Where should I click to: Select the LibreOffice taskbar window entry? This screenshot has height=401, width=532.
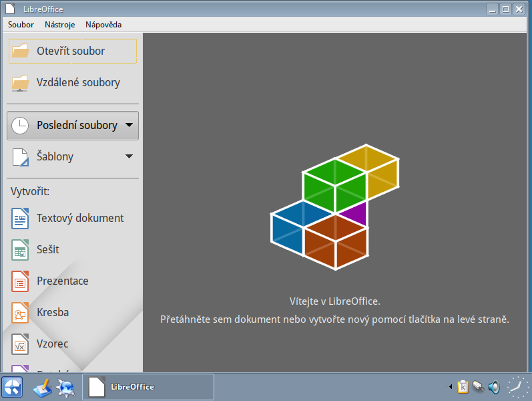click(x=148, y=387)
